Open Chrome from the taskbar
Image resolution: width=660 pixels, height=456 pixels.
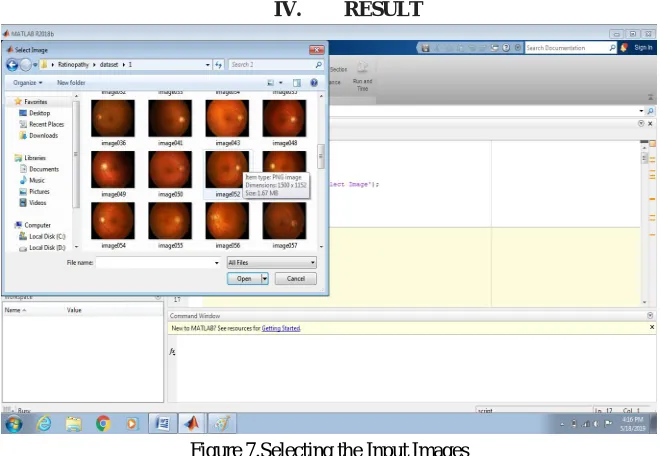pos(103,423)
